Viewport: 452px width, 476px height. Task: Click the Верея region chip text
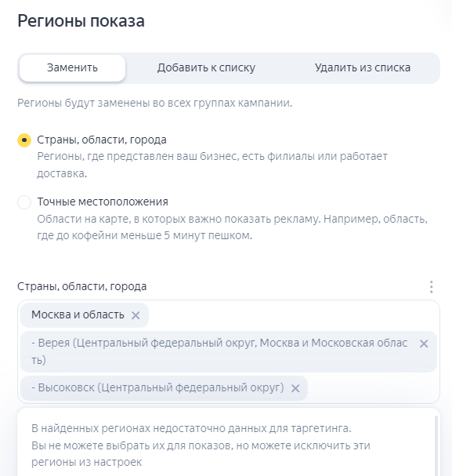tap(219, 351)
